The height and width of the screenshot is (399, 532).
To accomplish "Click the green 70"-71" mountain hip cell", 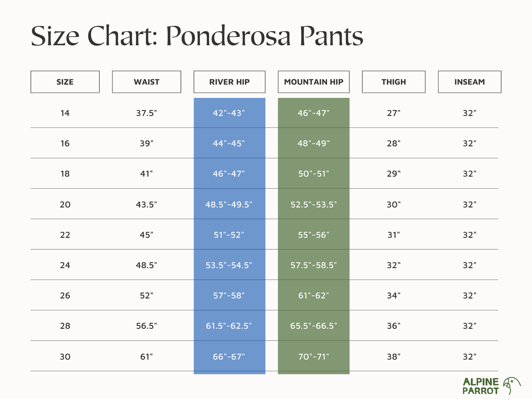I will tap(314, 356).
